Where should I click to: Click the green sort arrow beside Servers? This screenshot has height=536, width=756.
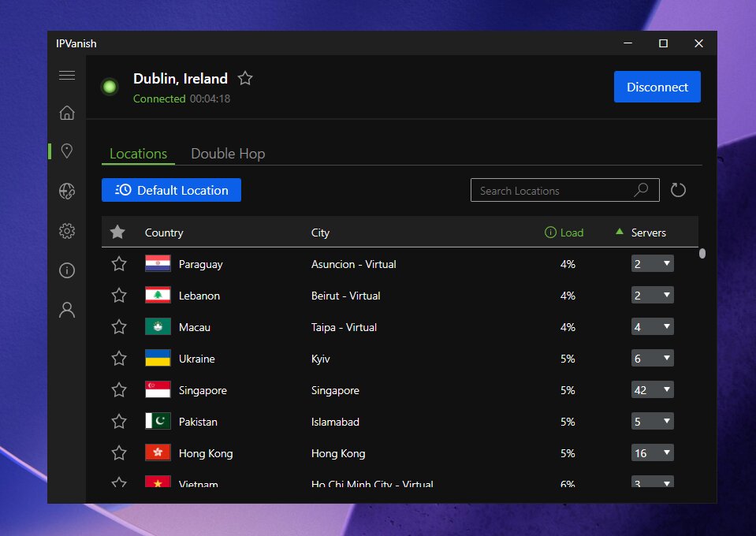620,232
